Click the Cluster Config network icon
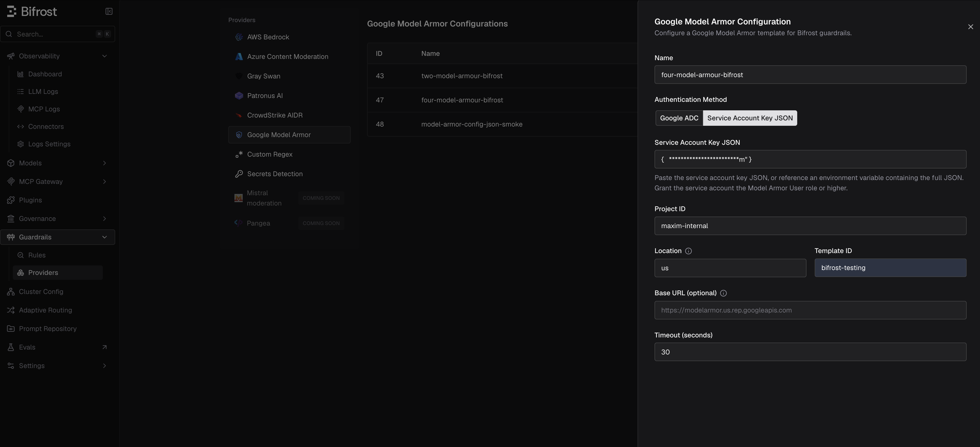The width and height of the screenshot is (980, 447). coord(11,292)
